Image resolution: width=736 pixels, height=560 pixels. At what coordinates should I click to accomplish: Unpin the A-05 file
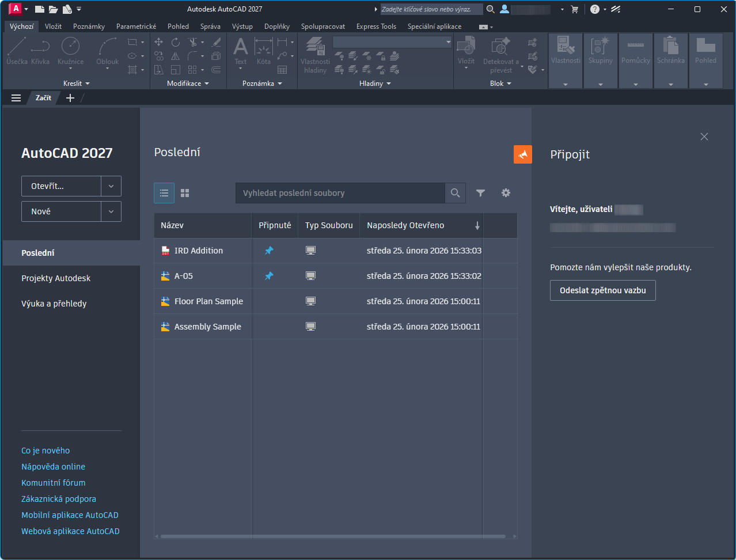[x=269, y=276]
